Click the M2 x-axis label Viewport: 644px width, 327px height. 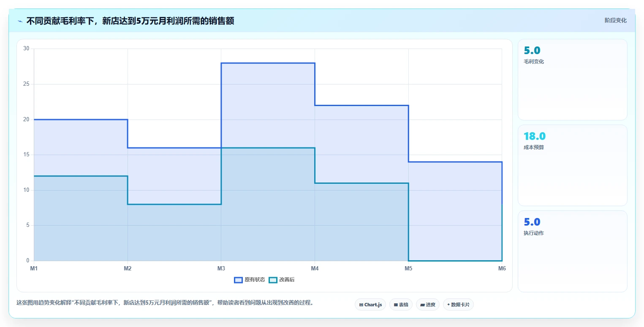[x=128, y=268]
